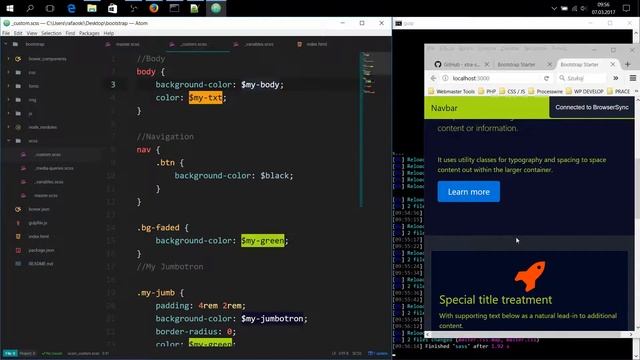Expand the bower_components folder
Image resolution: width=640 pixels, height=360 pixels.
point(9,59)
